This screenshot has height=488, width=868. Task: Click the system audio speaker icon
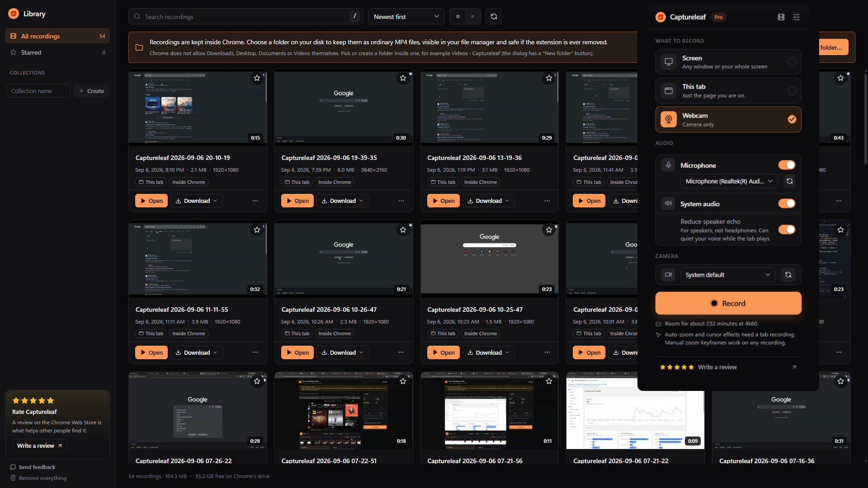(x=668, y=203)
